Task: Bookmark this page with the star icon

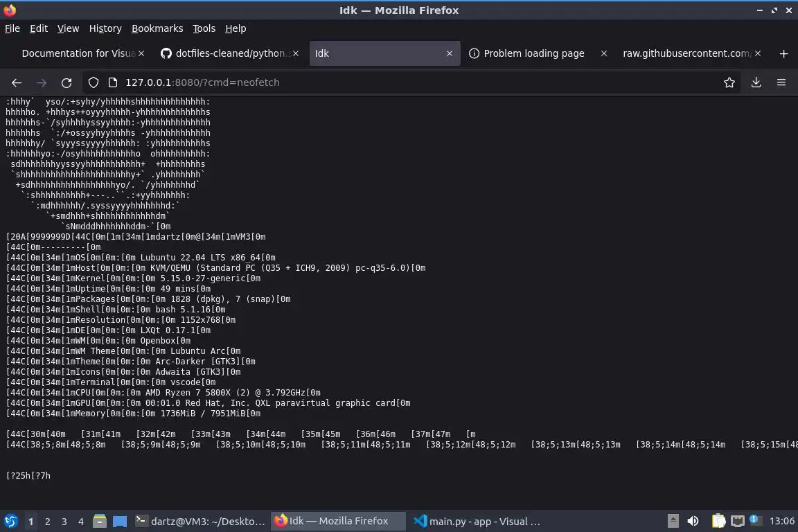Action: pos(729,82)
